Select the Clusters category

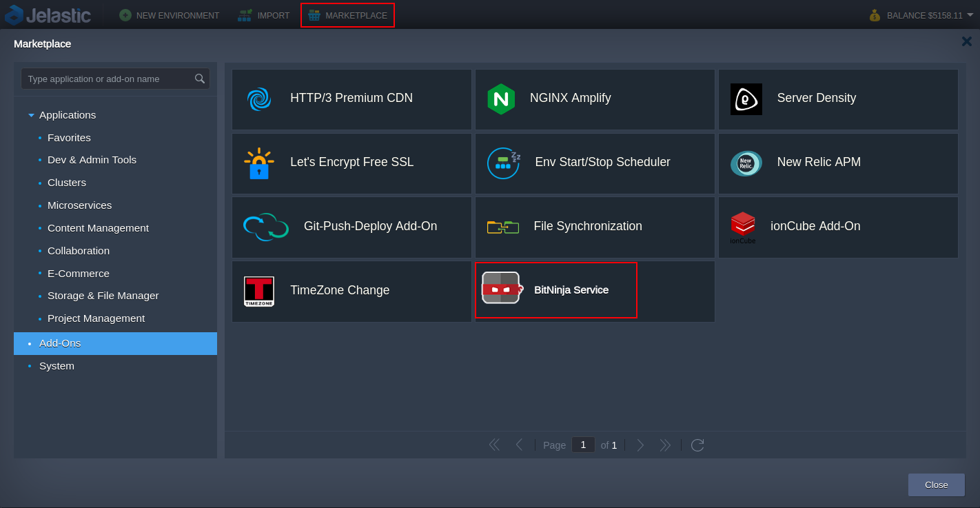click(67, 183)
